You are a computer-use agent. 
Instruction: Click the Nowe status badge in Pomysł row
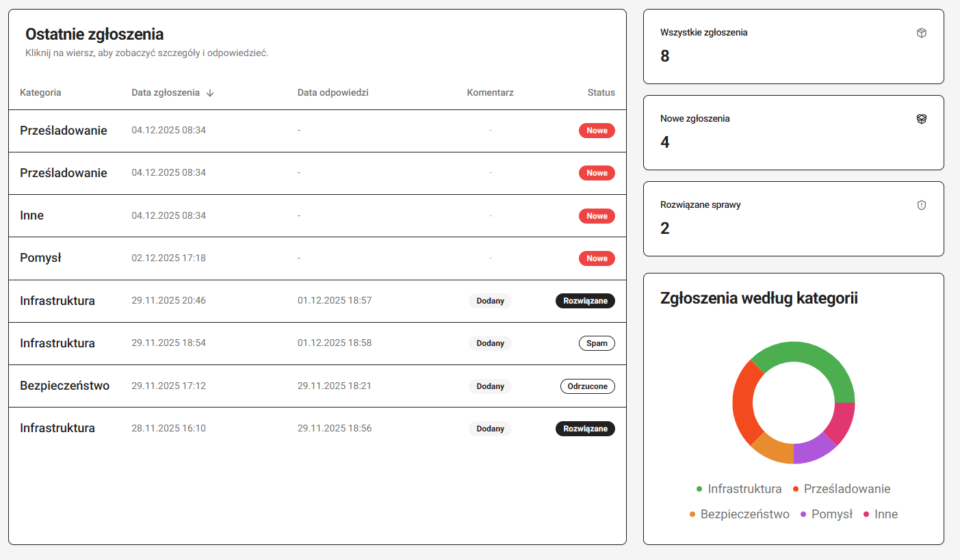pyautogui.click(x=597, y=258)
